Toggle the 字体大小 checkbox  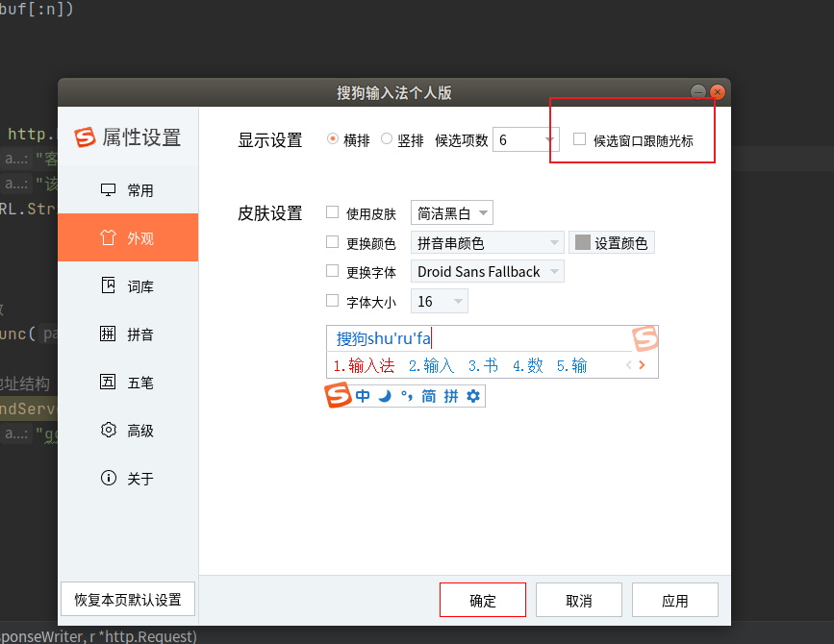click(x=333, y=301)
